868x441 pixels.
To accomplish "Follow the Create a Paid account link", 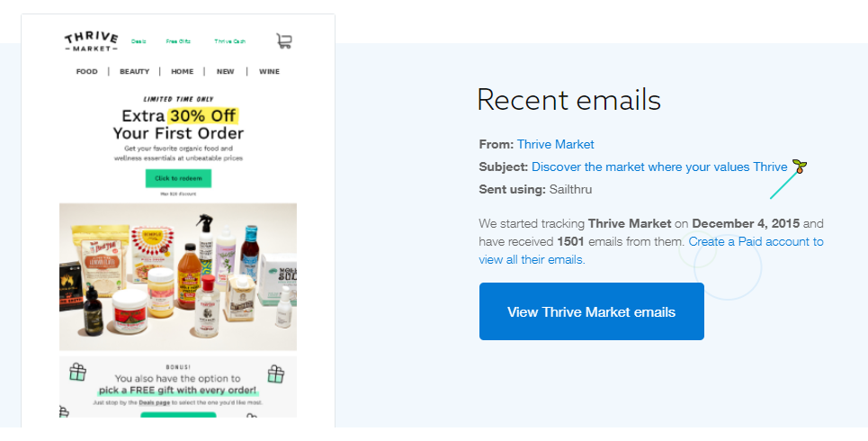I will [x=651, y=250].
